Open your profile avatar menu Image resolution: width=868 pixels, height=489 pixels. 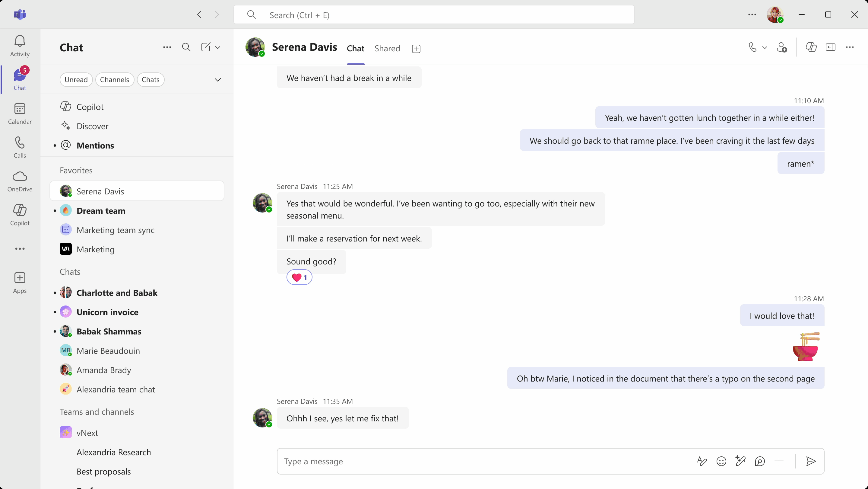coord(775,15)
